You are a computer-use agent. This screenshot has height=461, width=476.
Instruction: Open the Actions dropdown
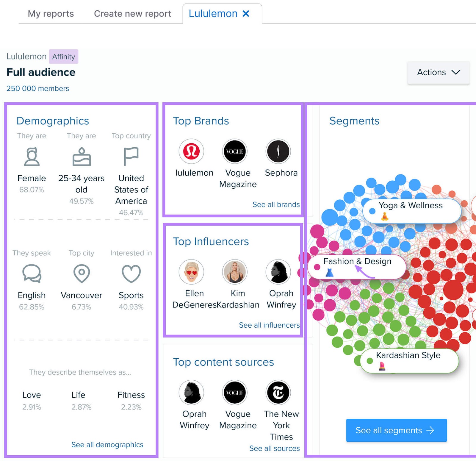click(x=438, y=72)
